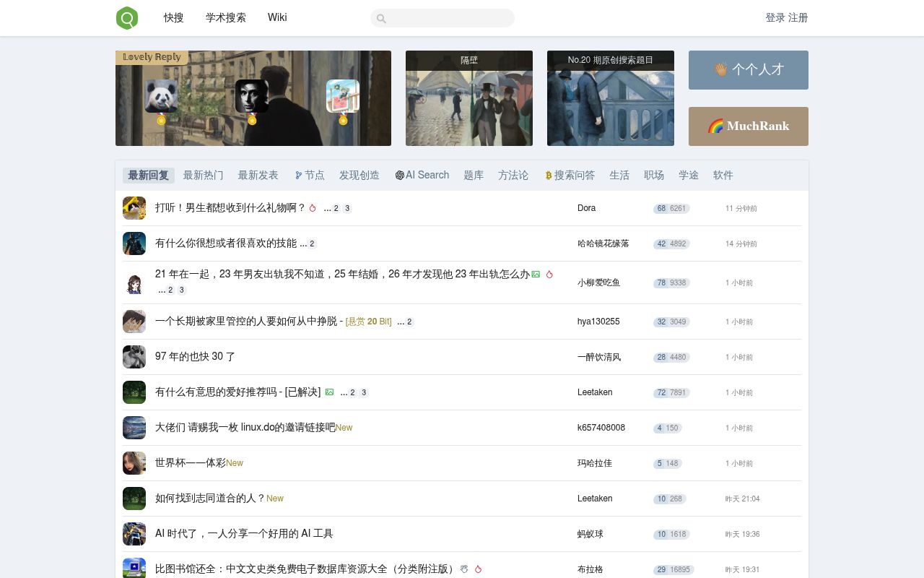
Task: Click the flame icon on 比图书馆还全 post
Action: [478, 569]
